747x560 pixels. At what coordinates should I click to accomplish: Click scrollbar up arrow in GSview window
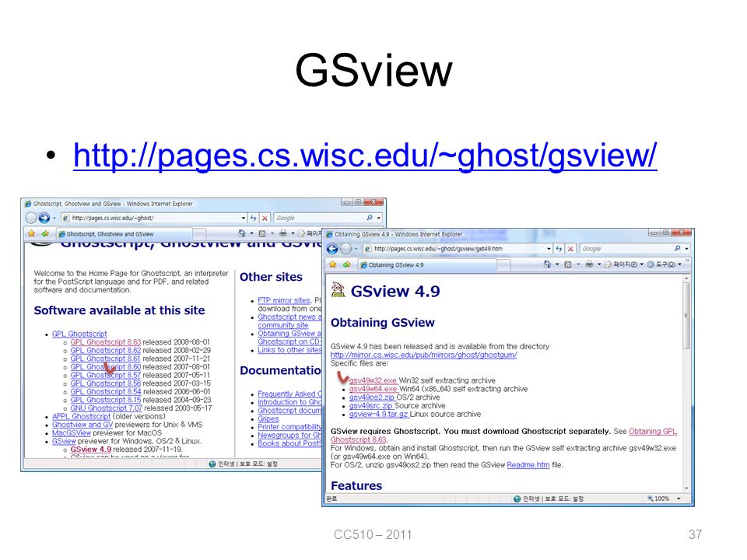[686, 278]
